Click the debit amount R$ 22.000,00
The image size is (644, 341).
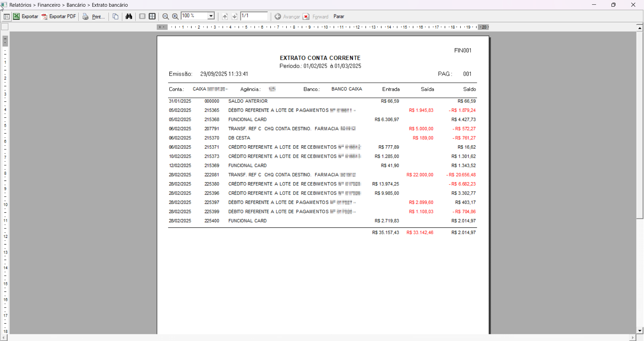(420, 175)
